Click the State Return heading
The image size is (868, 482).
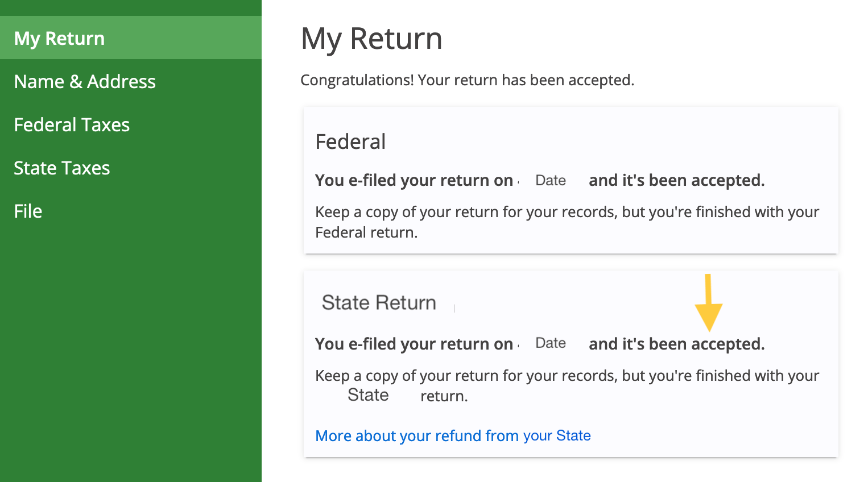[x=379, y=302]
